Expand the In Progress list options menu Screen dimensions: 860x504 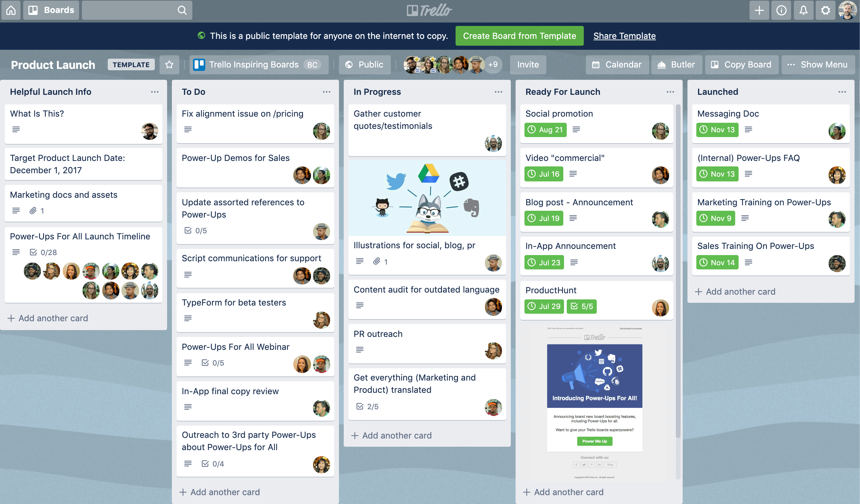click(498, 91)
